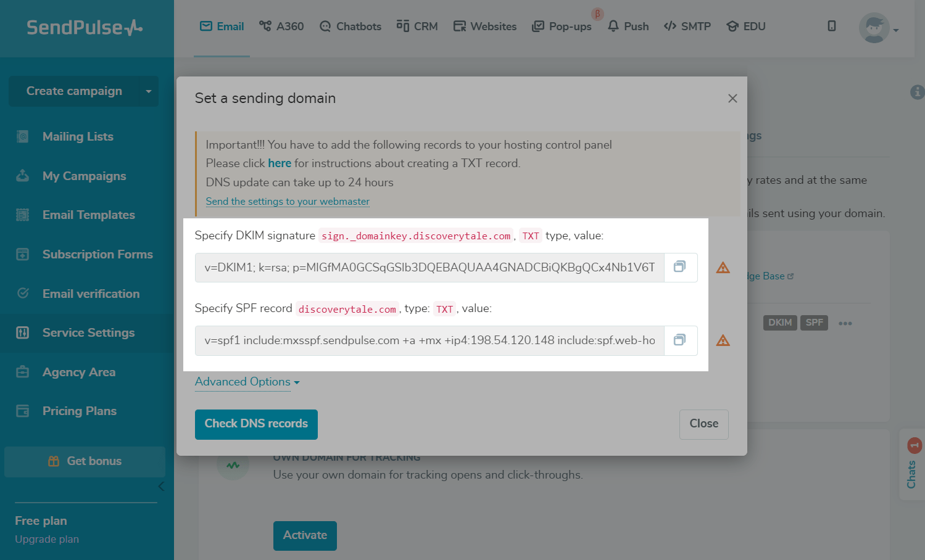Open the three-dots domain options menu
The width and height of the screenshot is (925, 560).
click(x=845, y=323)
